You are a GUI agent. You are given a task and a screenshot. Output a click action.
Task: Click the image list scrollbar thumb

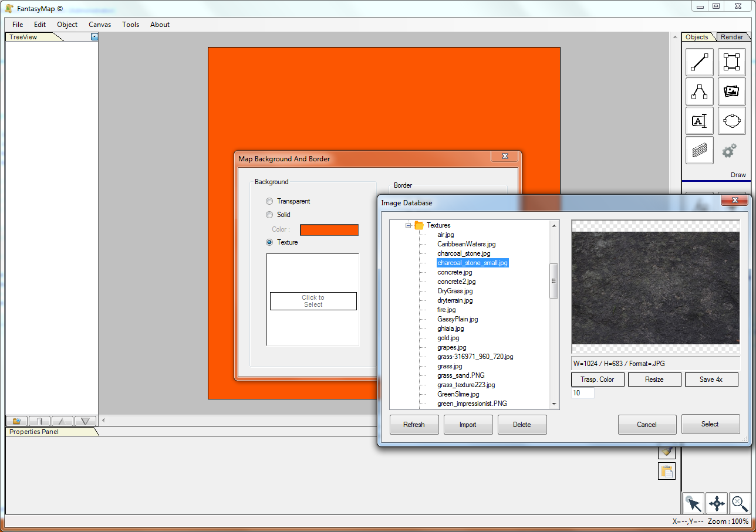point(553,281)
